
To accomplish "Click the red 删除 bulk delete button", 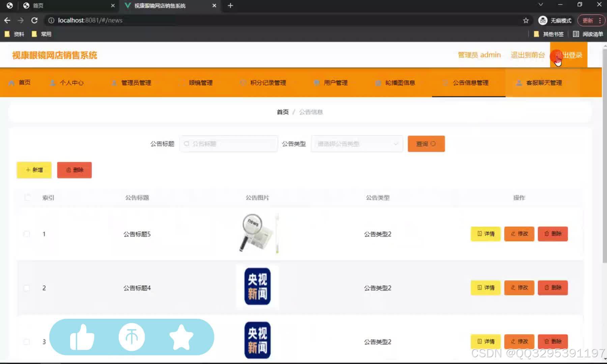I will click(75, 170).
